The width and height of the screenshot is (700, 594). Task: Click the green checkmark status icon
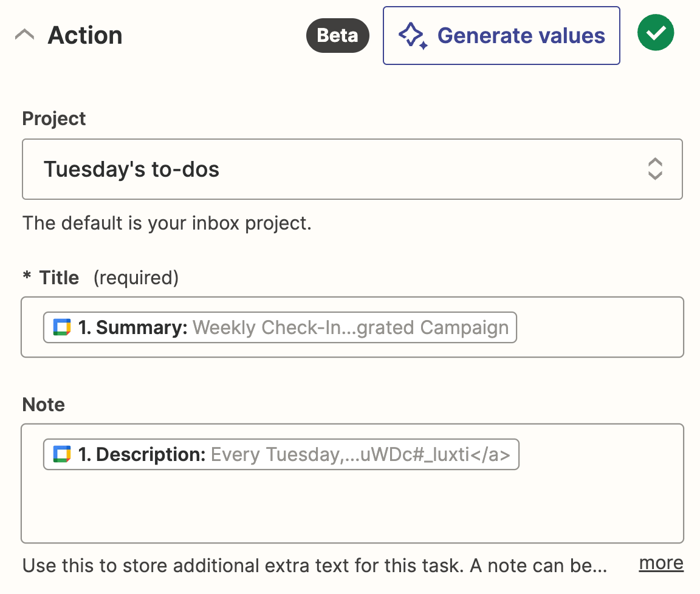click(x=656, y=33)
